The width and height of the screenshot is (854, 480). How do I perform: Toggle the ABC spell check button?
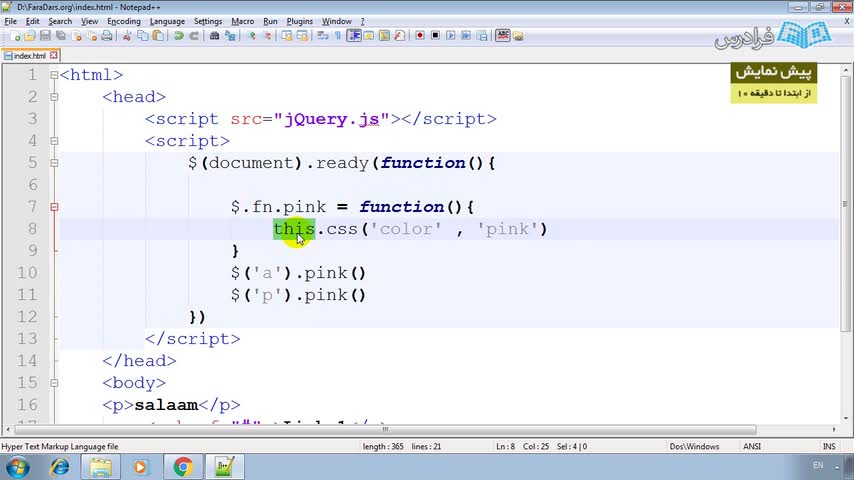point(503,36)
